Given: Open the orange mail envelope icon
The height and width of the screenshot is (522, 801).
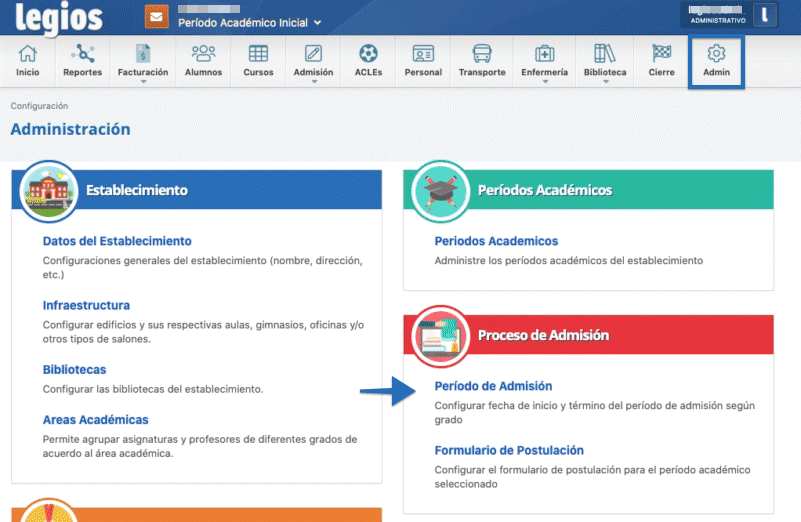Looking at the screenshot, I should pyautogui.click(x=156, y=17).
